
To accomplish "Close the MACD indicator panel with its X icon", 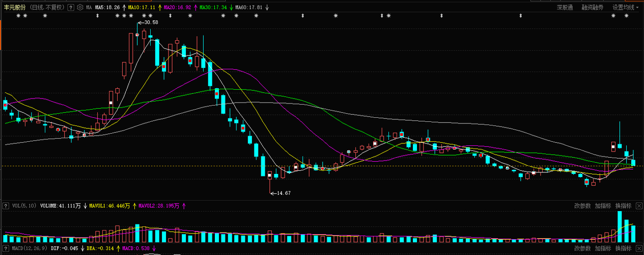I will [x=639, y=248].
